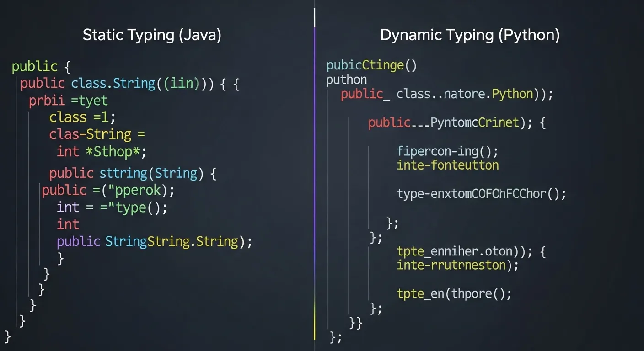The width and height of the screenshot is (644, 351).
Task: Click the 'int = ="type();' line
Action: tap(112, 207)
